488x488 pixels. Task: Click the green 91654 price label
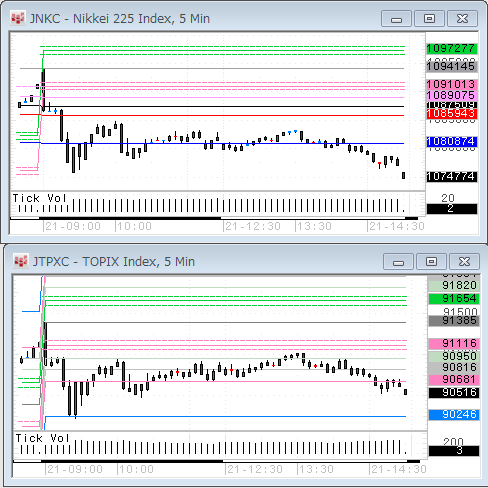pos(454,299)
